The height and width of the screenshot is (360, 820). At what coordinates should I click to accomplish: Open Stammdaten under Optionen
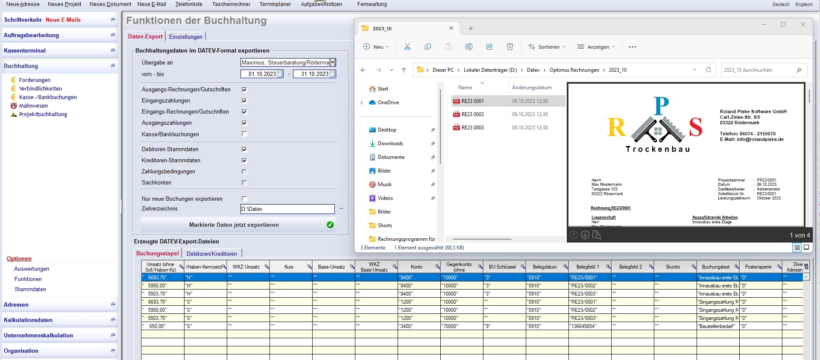[30, 289]
